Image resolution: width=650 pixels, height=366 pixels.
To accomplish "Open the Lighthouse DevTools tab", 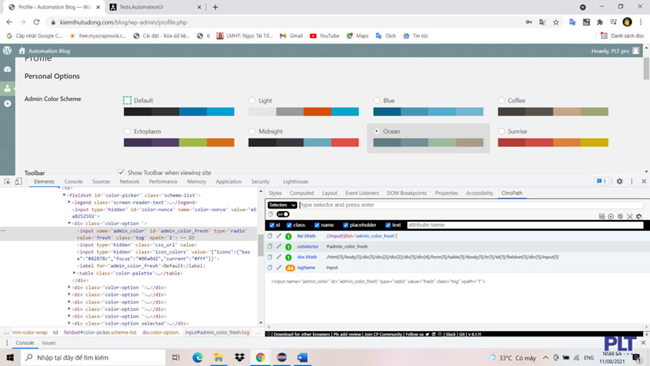I will point(296,182).
